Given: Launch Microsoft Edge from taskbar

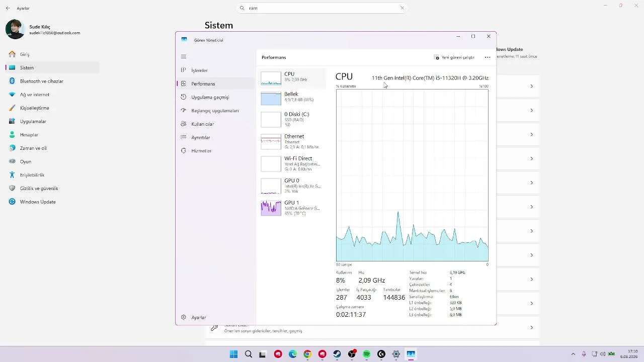Looking at the screenshot, I should [x=293, y=354].
